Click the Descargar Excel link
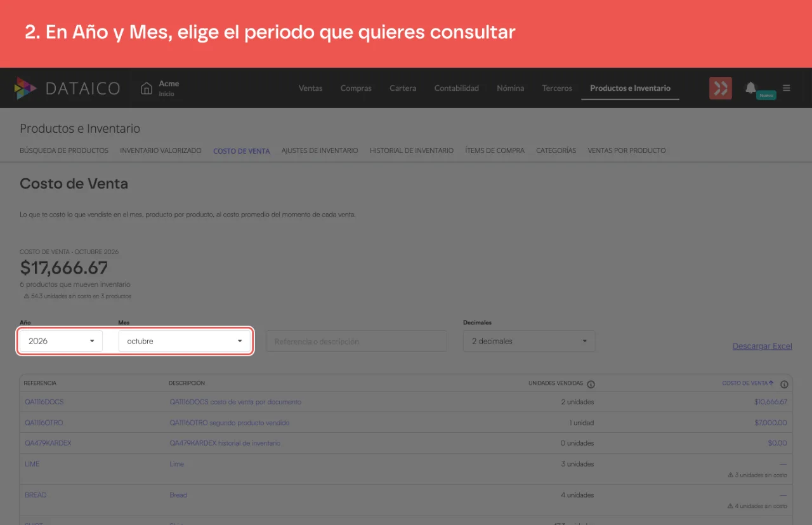Viewport: 812px width, 525px height. click(763, 346)
